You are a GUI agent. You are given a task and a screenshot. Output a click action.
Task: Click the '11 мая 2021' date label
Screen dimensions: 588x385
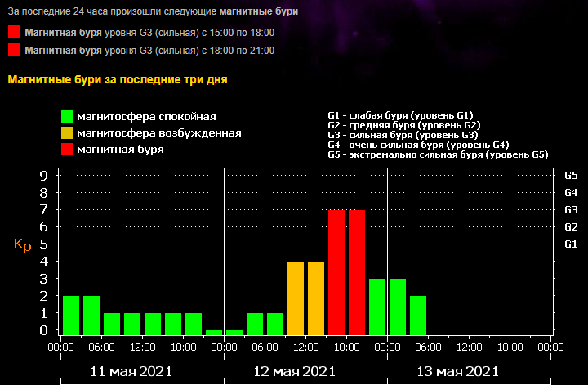(x=131, y=371)
